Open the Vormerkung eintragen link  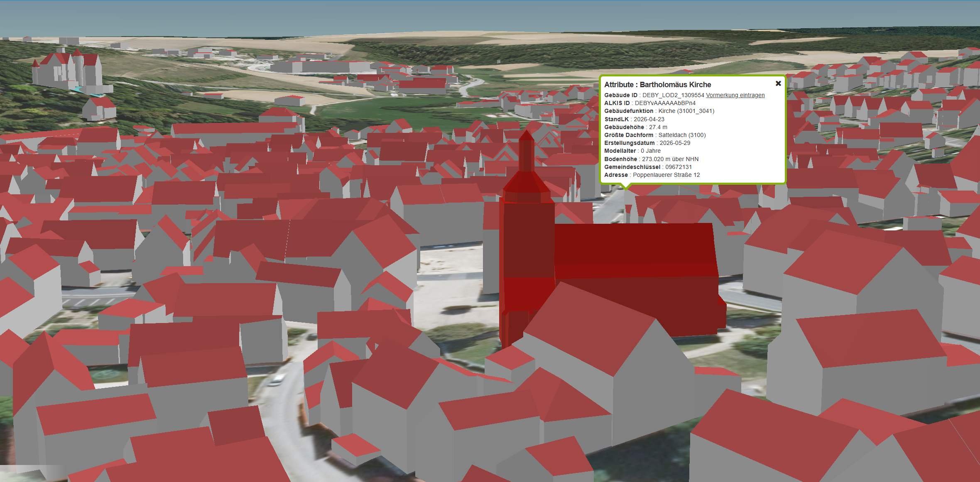735,95
